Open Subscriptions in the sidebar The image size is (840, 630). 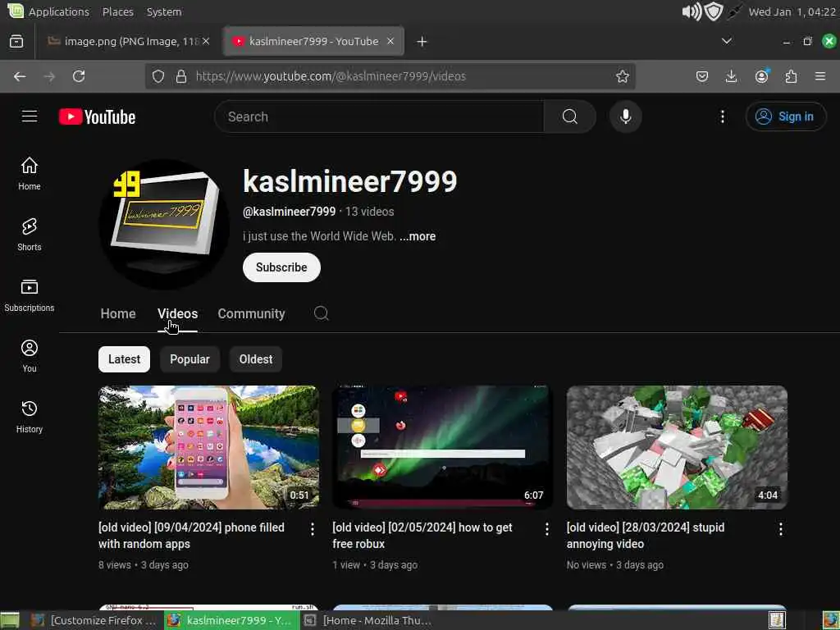[x=30, y=295]
